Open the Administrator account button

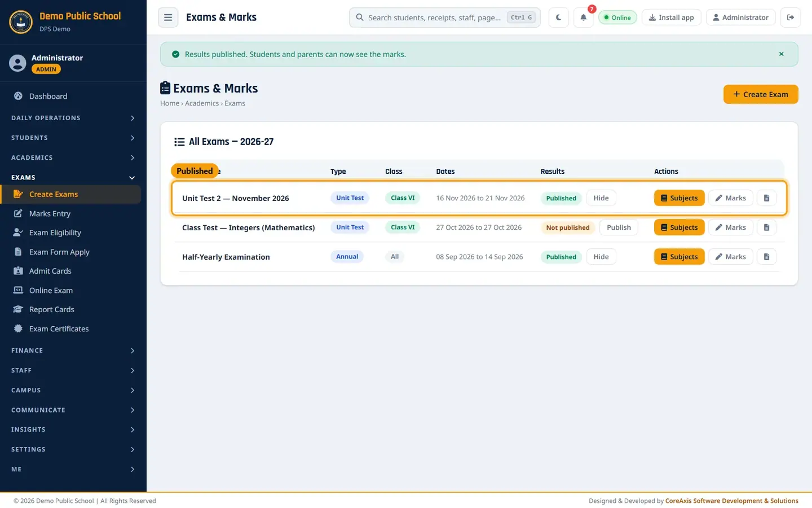tap(740, 17)
